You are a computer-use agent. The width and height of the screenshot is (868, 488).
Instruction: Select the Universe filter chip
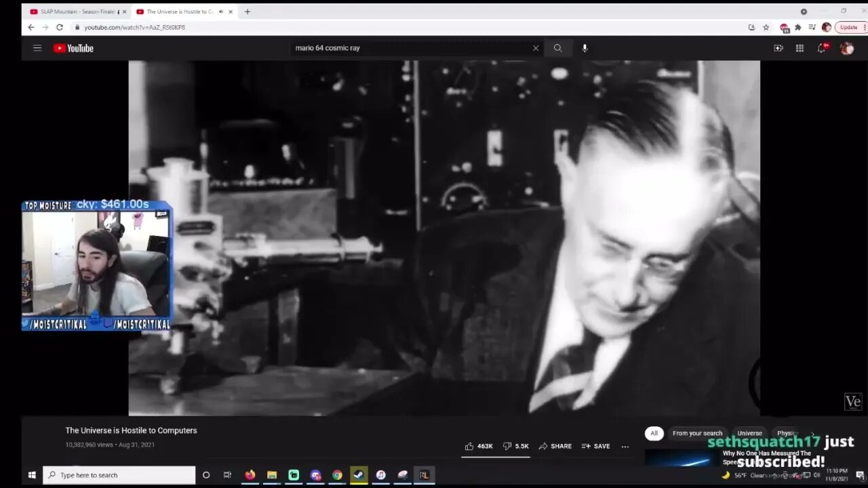tap(749, 433)
